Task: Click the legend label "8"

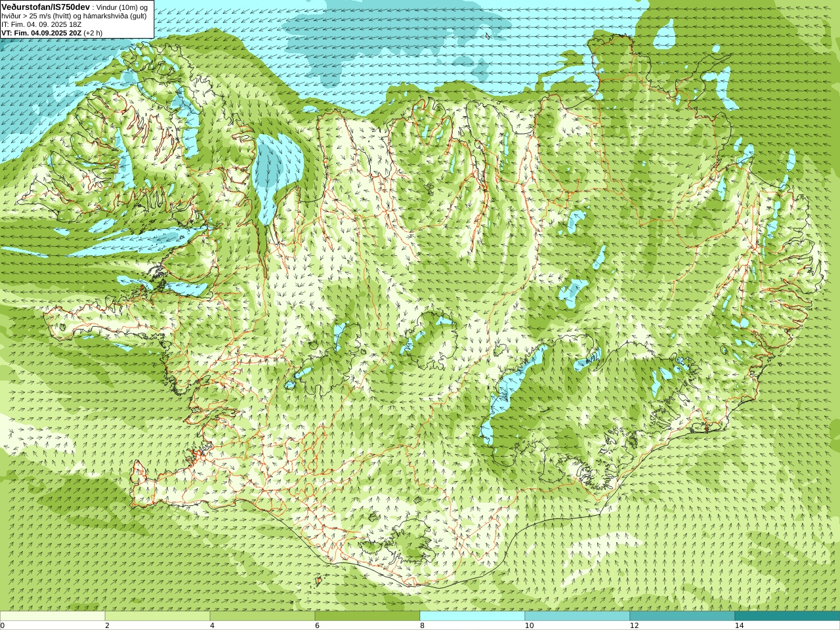Action: [422, 625]
